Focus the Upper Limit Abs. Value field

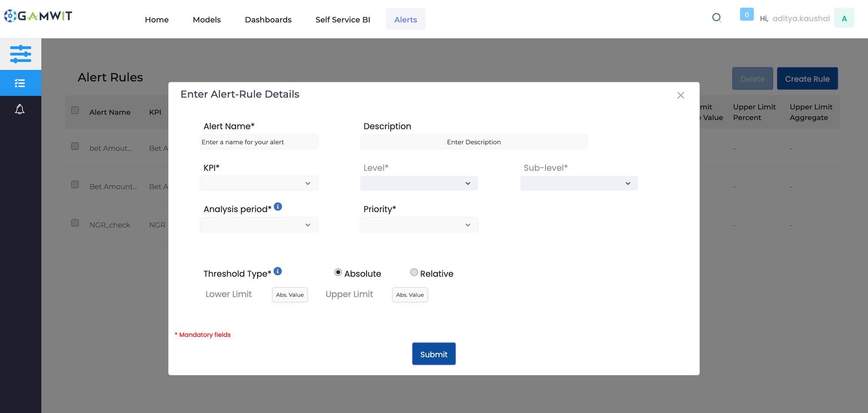[x=410, y=295]
